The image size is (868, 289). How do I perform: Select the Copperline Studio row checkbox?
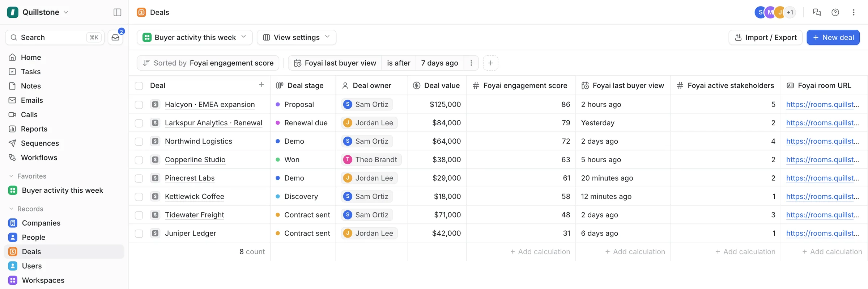click(x=139, y=160)
